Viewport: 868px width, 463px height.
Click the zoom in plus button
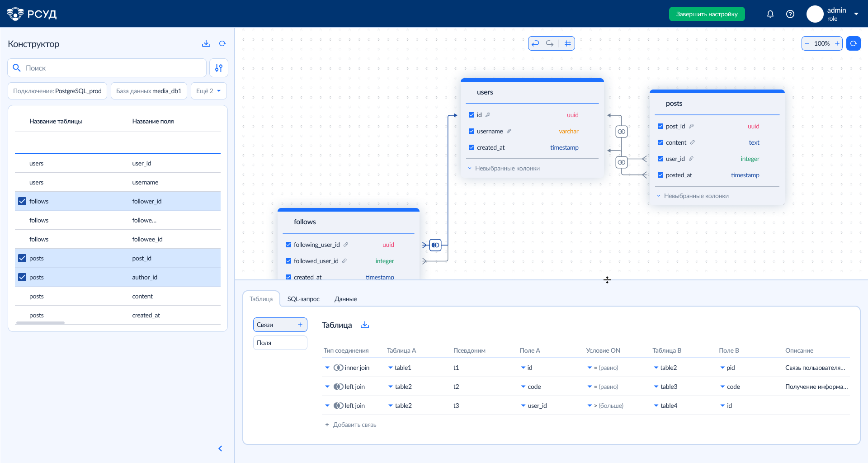837,43
